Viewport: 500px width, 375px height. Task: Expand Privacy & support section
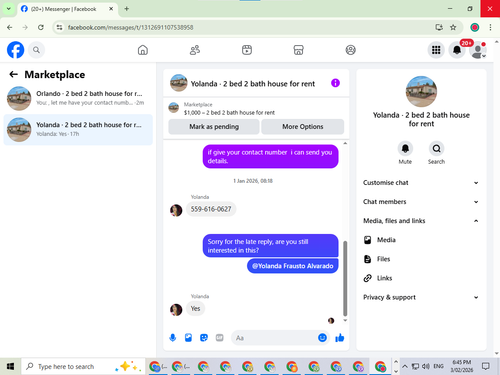(421, 297)
